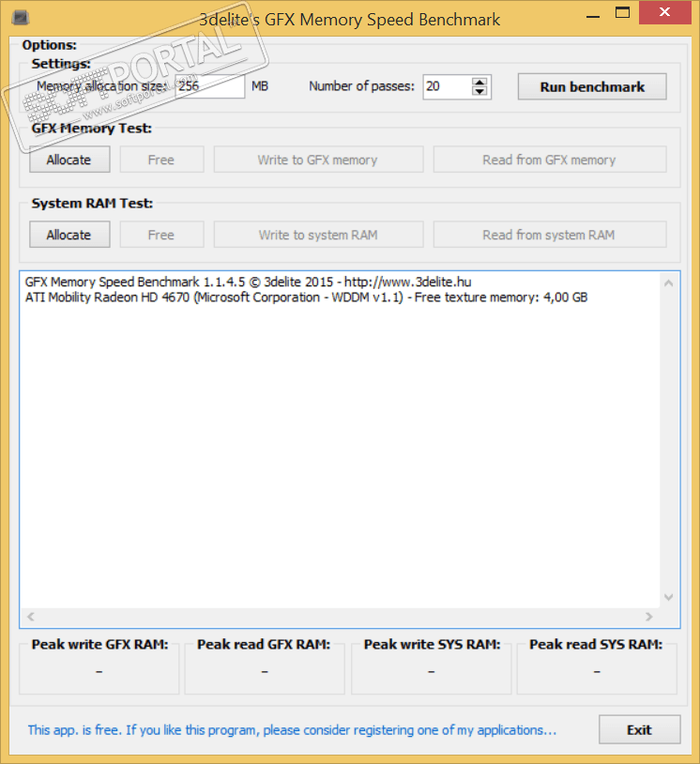The height and width of the screenshot is (764, 700).
Task: Exit the benchmark application
Action: tap(639, 729)
